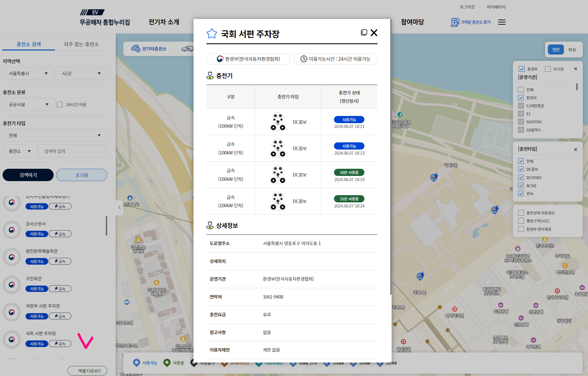Image resolution: width=588 pixels, height=376 pixels.
Task: Click the favorite star icon by station title
Action: click(212, 34)
